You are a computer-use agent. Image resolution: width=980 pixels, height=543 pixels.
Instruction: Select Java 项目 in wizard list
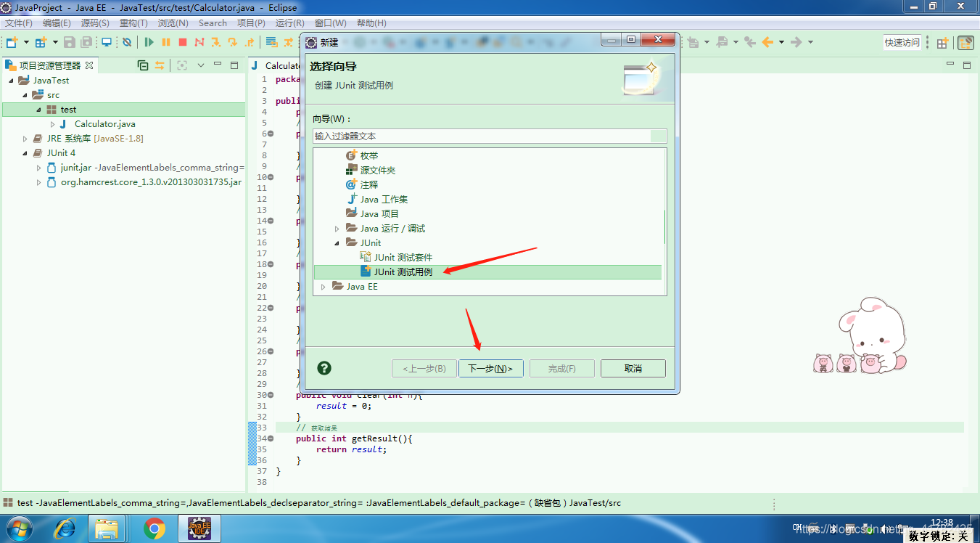(379, 213)
